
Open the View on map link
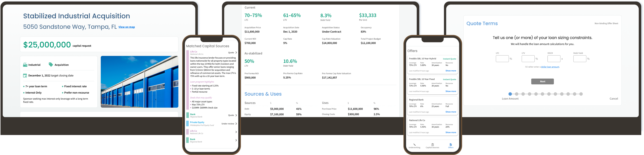(126, 27)
